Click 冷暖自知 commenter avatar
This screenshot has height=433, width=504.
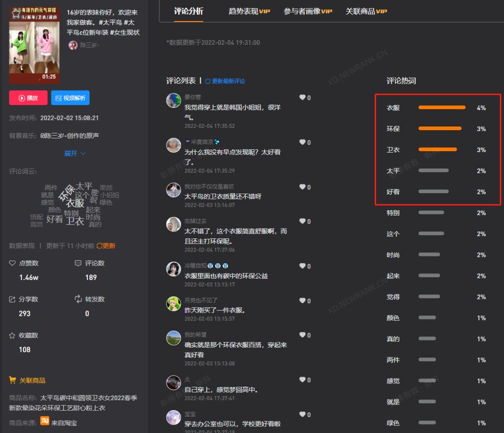[174, 269]
